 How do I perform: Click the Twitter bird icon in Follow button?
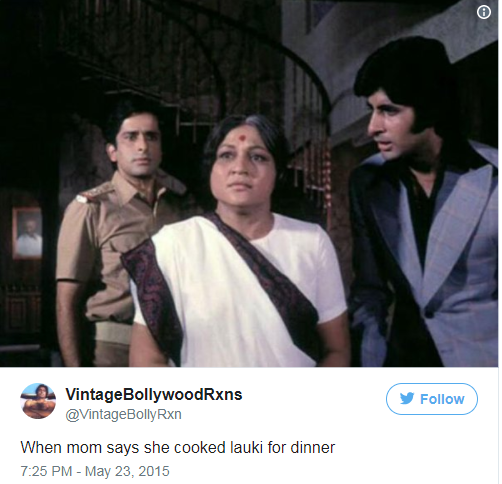(407, 399)
